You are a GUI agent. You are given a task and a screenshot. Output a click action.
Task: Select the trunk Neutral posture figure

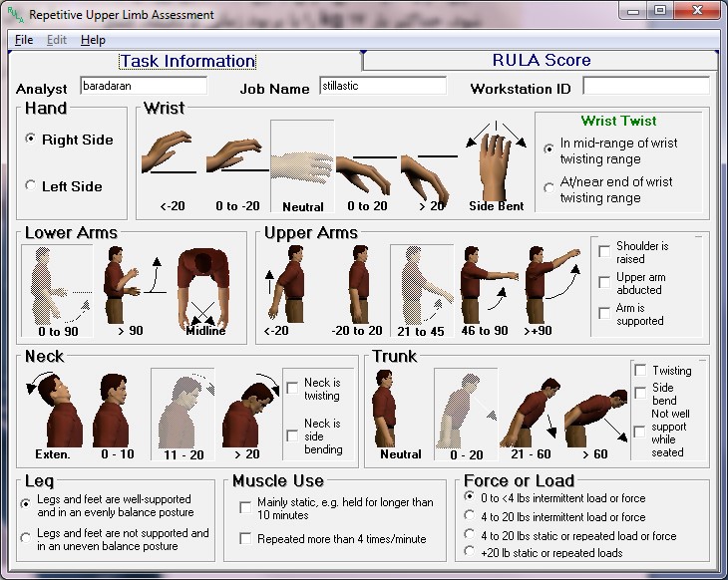[400, 409]
